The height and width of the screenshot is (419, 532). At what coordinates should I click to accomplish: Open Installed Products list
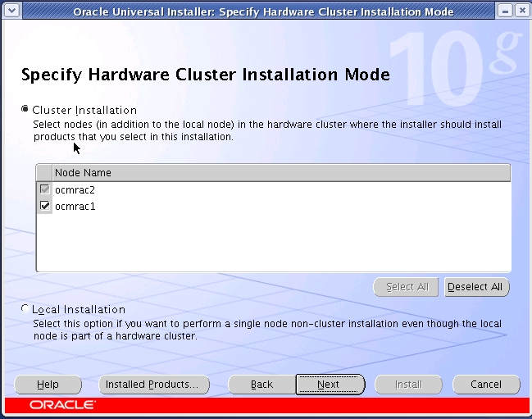click(x=154, y=385)
